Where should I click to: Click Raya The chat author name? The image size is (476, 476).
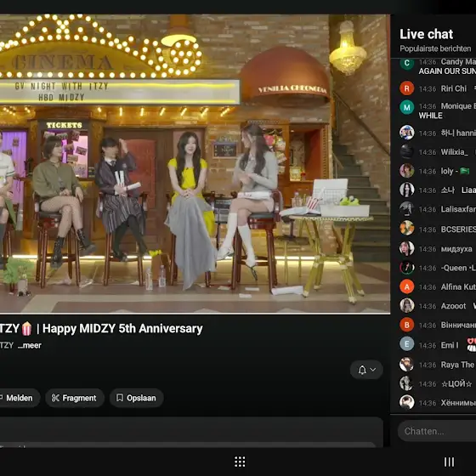pyautogui.click(x=457, y=365)
